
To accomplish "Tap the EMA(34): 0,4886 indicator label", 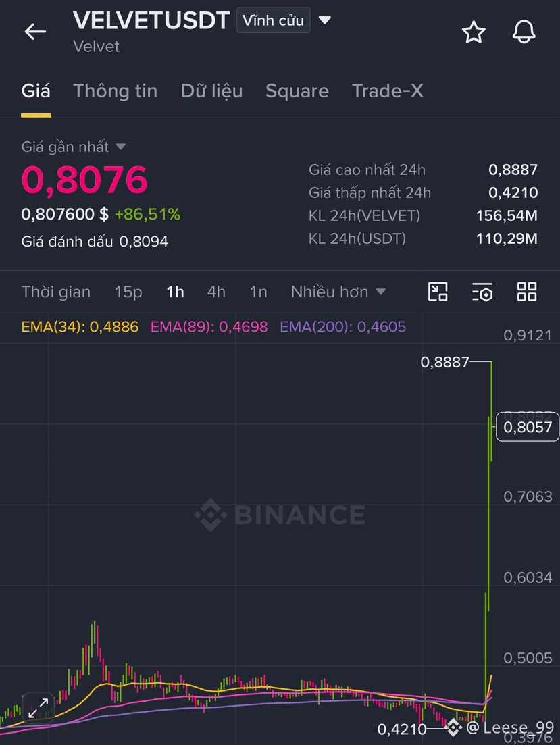I will coord(80,327).
